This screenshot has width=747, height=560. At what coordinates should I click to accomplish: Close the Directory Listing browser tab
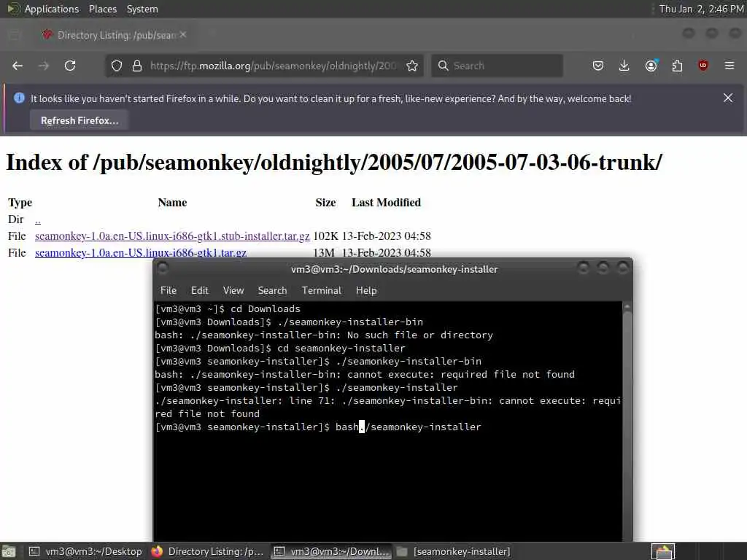183,35
